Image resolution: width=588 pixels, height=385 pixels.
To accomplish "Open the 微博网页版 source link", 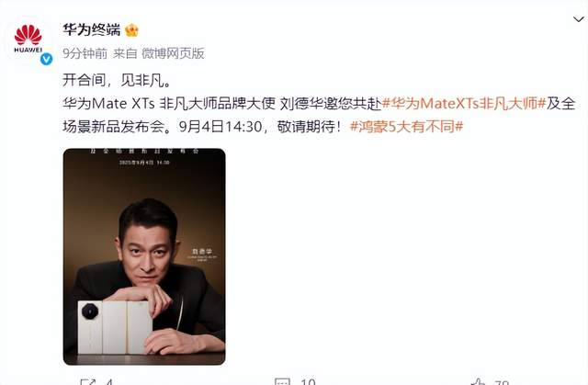I will (173, 53).
